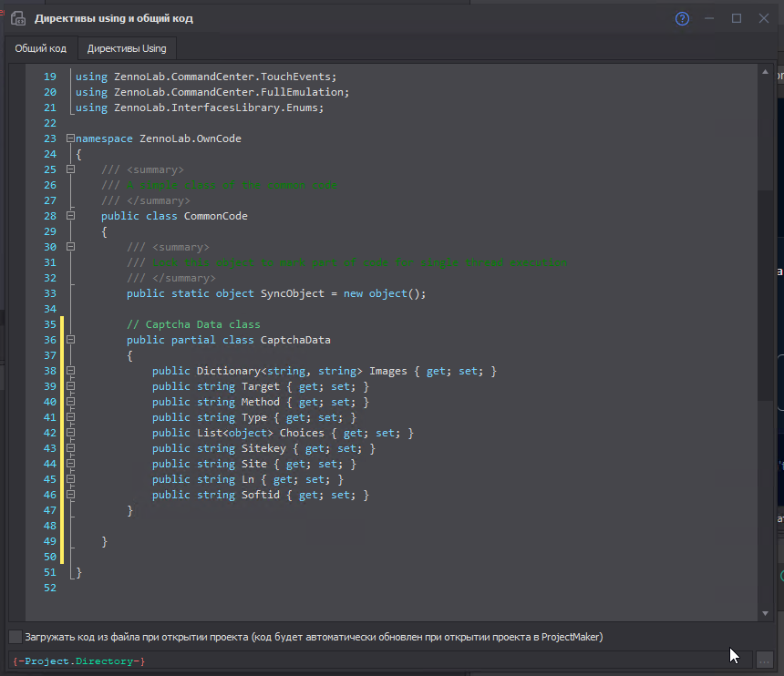
Task: Enable loading code from file checkbox
Action: point(15,637)
